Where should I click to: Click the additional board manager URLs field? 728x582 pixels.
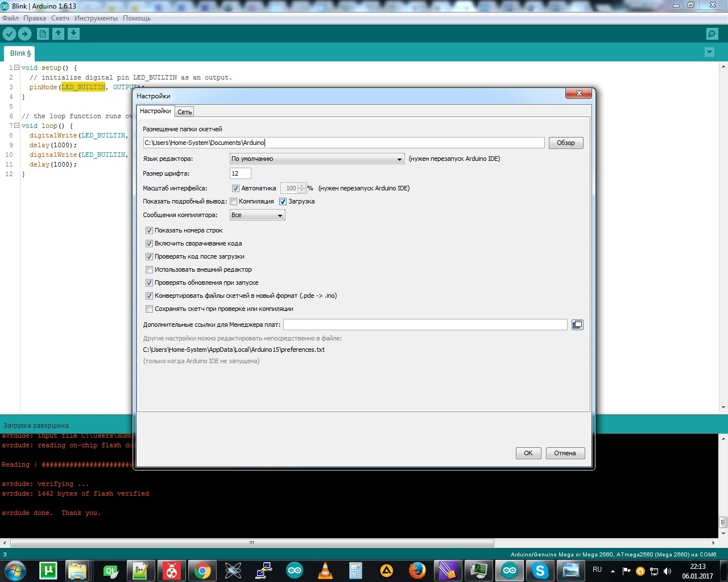pos(425,325)
